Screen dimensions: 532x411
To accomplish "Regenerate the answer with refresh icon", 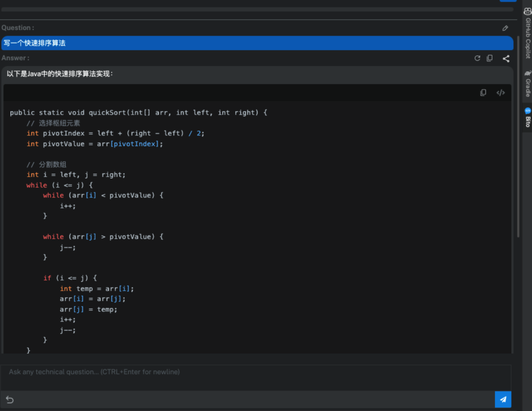I will click(477, 58).
